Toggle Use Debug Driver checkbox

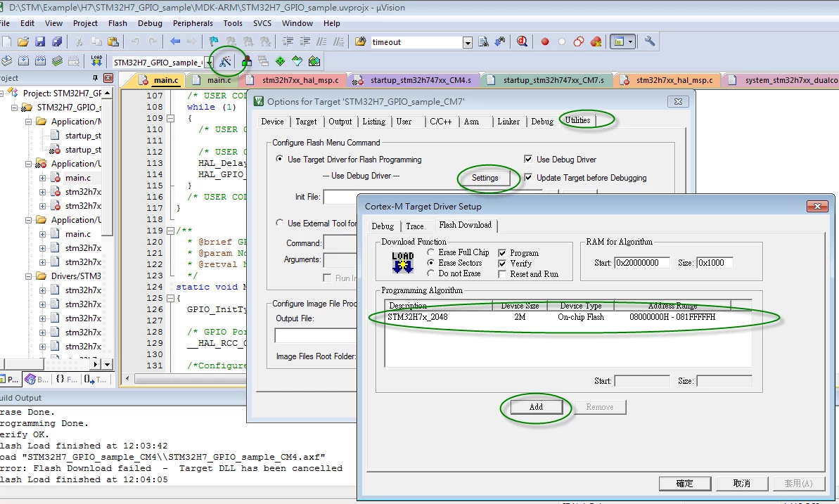(x=528, y=160)
